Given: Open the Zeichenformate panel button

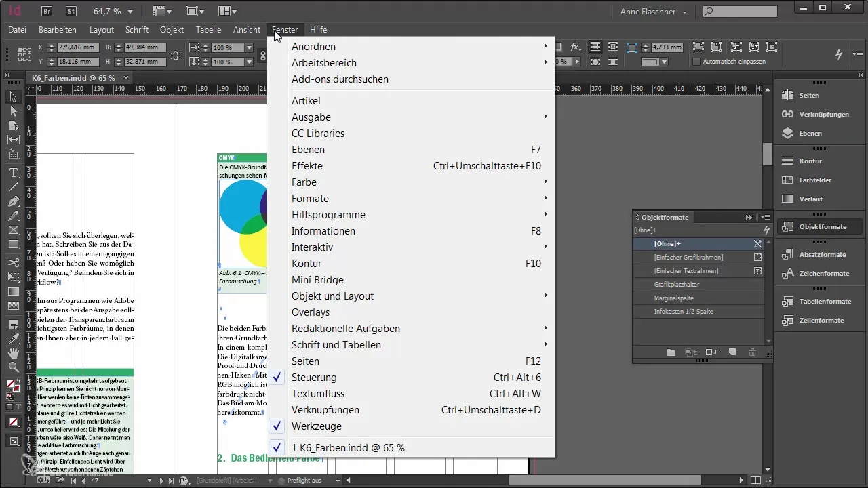Looking at the screenshot, I should (820, 274).
